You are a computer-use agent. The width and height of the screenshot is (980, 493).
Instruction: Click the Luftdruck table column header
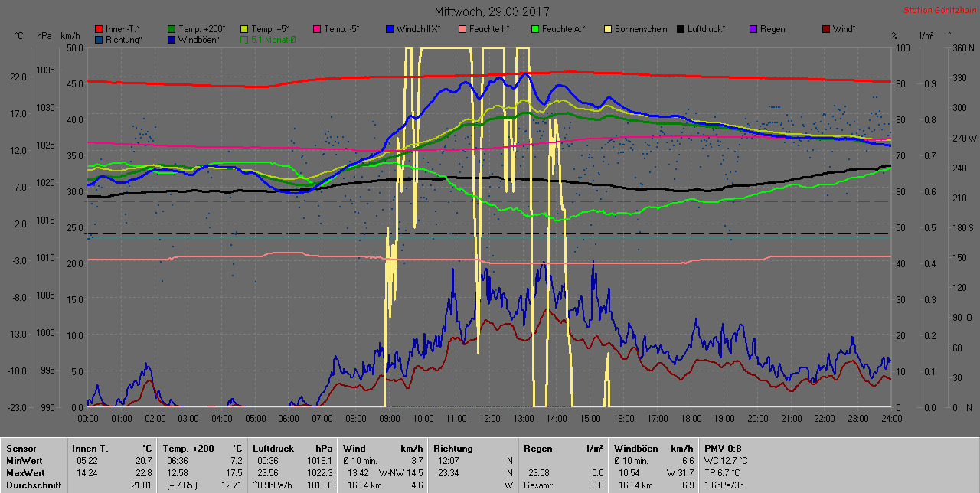click(273, 449)
